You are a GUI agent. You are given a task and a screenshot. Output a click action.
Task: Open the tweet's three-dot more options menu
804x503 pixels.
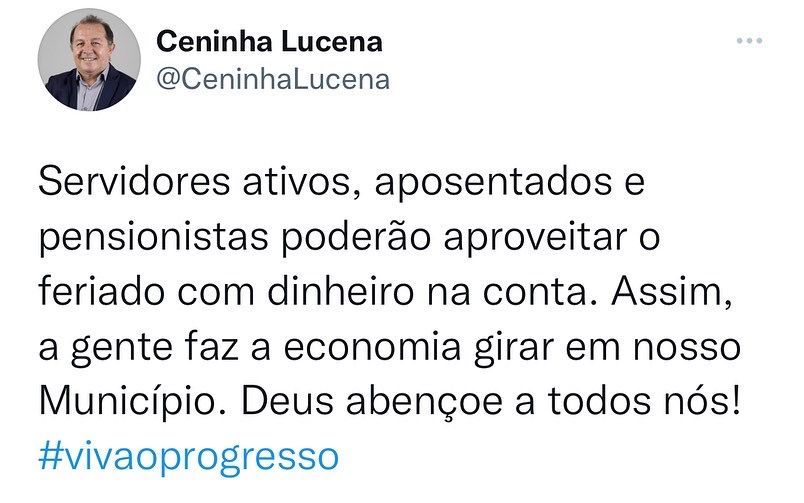(x=750, y=41)
